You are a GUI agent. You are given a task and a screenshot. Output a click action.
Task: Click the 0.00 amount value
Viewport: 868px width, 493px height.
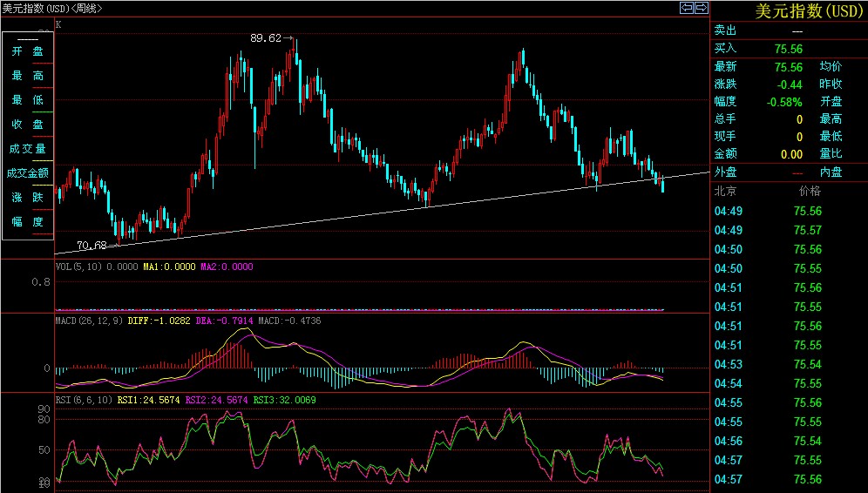[791, 154]
